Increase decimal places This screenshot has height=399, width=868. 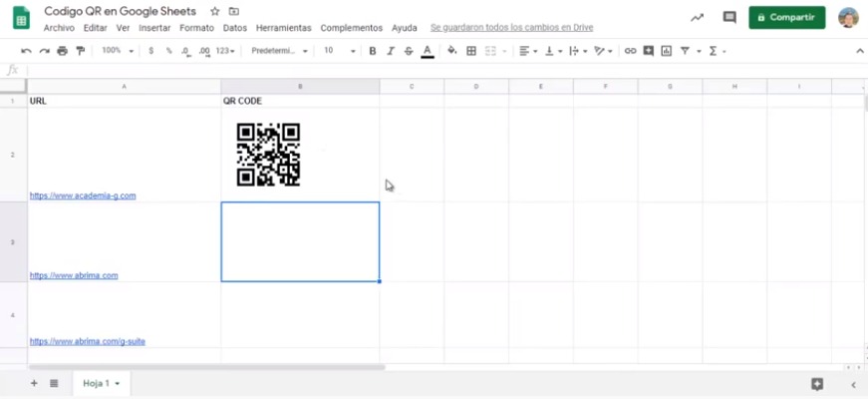tap(204, 51)
